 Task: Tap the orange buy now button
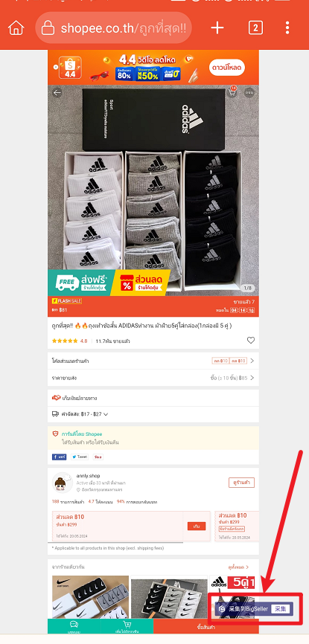click(206, 626)
